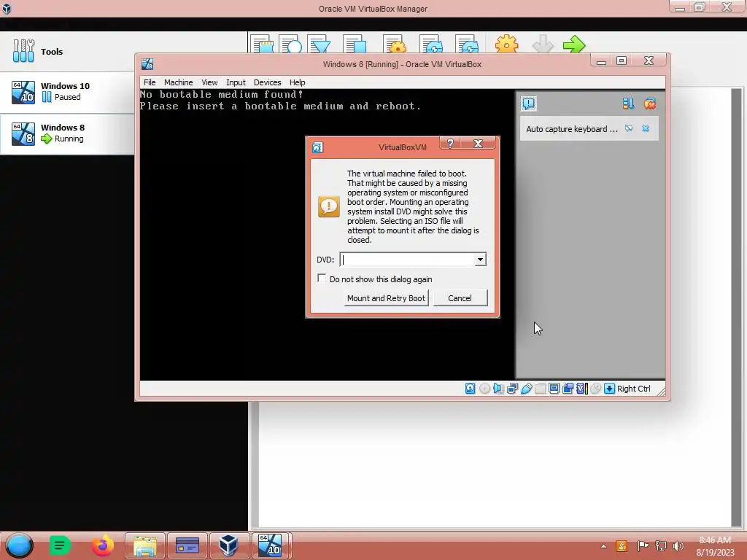Click the Right Ctrl host key label
This screenshot has width=747, height=560.
[x=634, y=389]
